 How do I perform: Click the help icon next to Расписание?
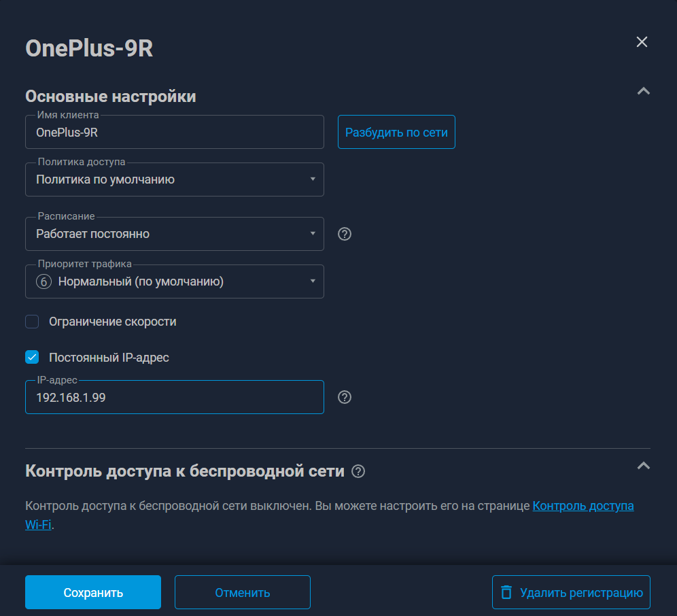(345, 234)
